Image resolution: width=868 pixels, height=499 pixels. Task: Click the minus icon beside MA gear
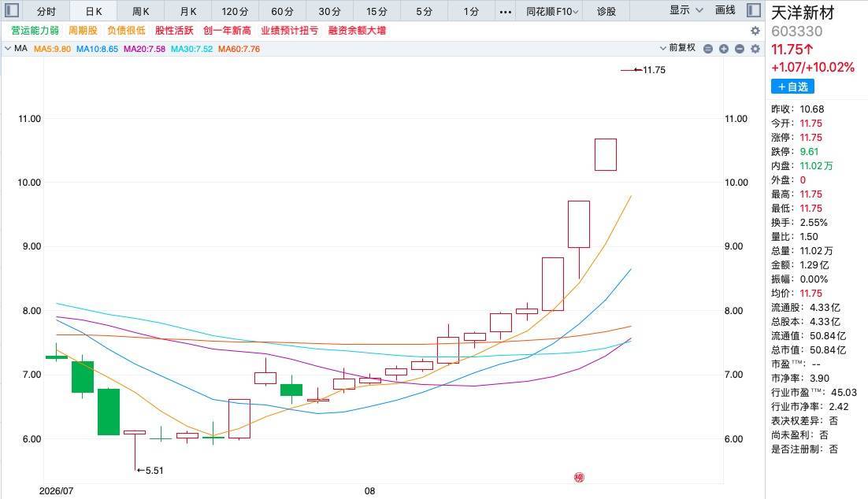740,49
